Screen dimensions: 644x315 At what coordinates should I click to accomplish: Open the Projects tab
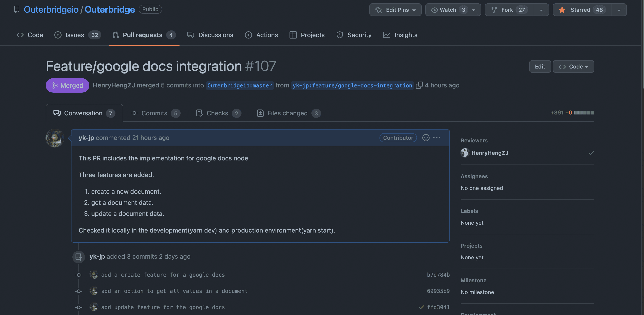click(307, 35)
